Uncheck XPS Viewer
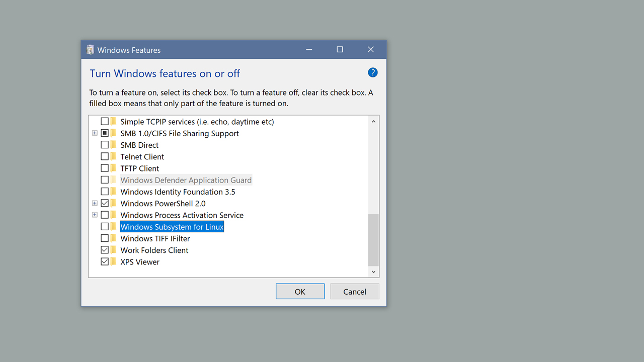 tap(105, 261)
